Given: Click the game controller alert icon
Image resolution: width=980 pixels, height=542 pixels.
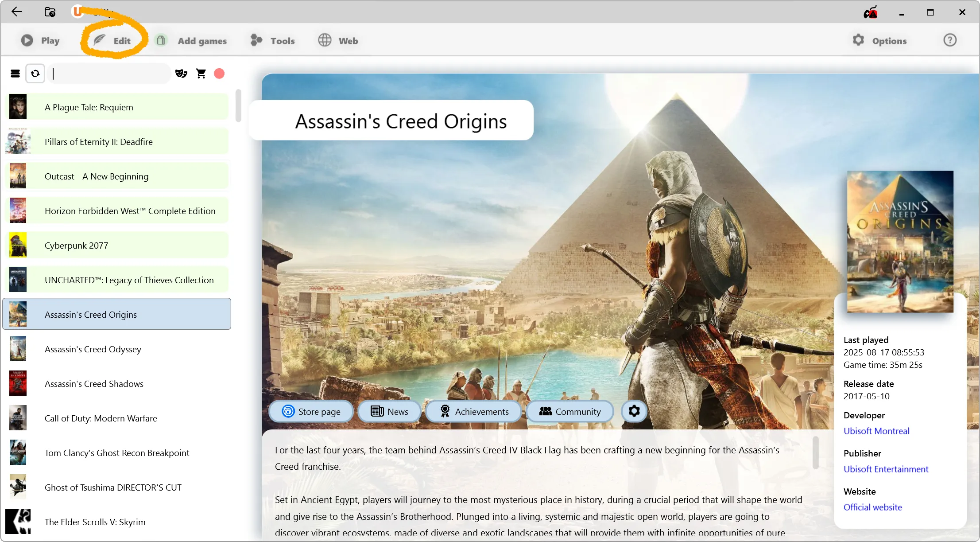Looking at the screenshot, I should (870, 12).
